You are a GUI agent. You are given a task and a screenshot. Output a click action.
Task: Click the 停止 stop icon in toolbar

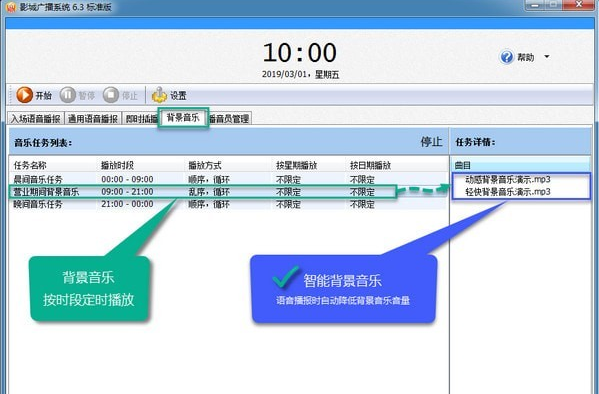click(111, 95)
